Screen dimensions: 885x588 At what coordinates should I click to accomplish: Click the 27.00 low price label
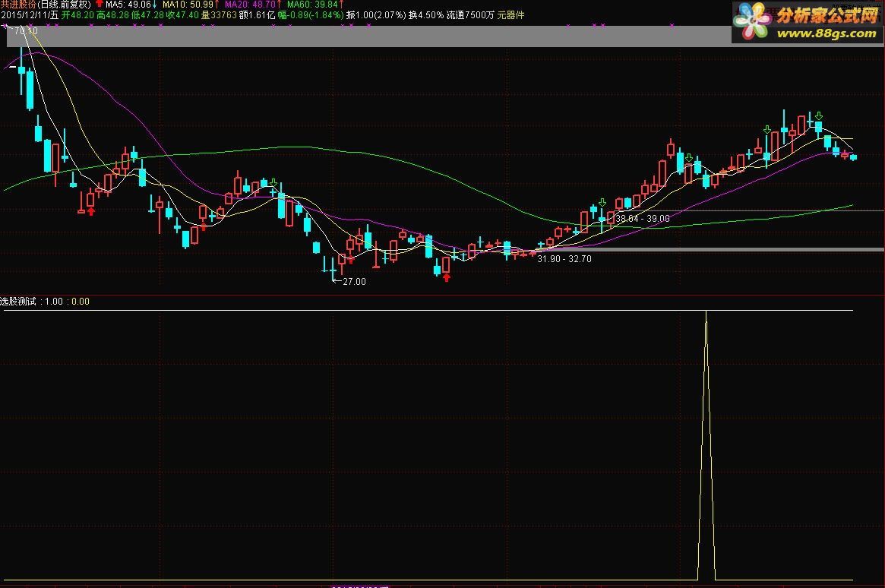coord(354,282)
